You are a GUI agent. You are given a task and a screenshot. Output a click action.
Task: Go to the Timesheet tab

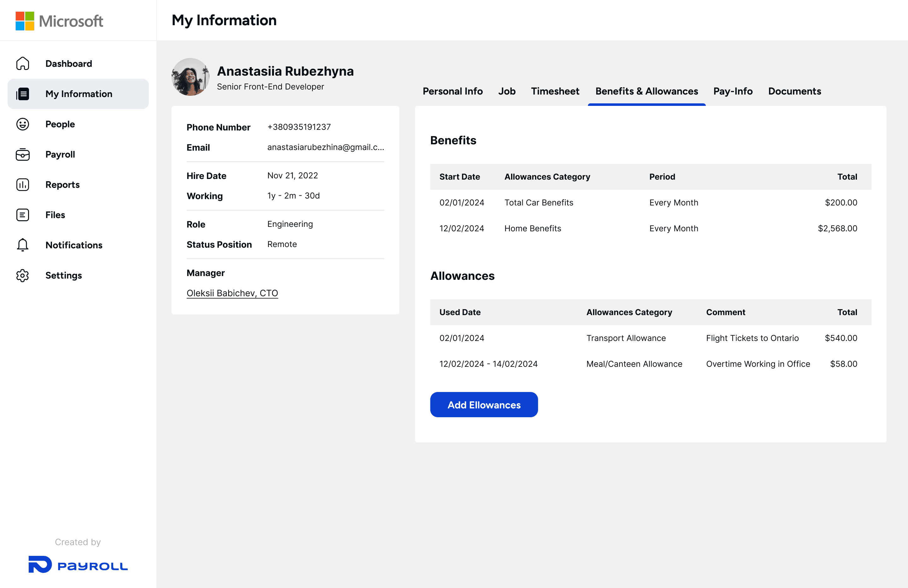555,91
